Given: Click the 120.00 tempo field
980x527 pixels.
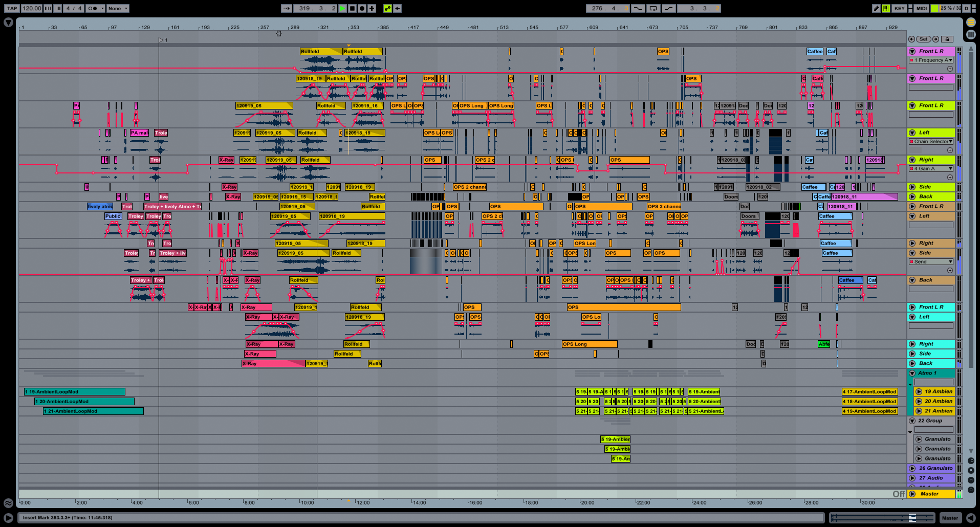Looking at the screenshot, I should [32, 8].
